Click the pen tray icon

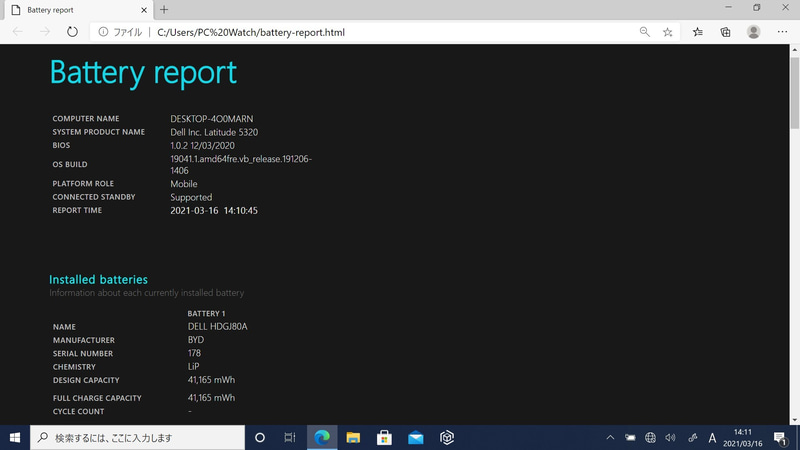coord(692,438)
